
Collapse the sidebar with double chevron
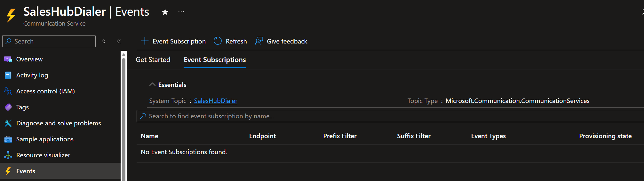coord(119,41)
